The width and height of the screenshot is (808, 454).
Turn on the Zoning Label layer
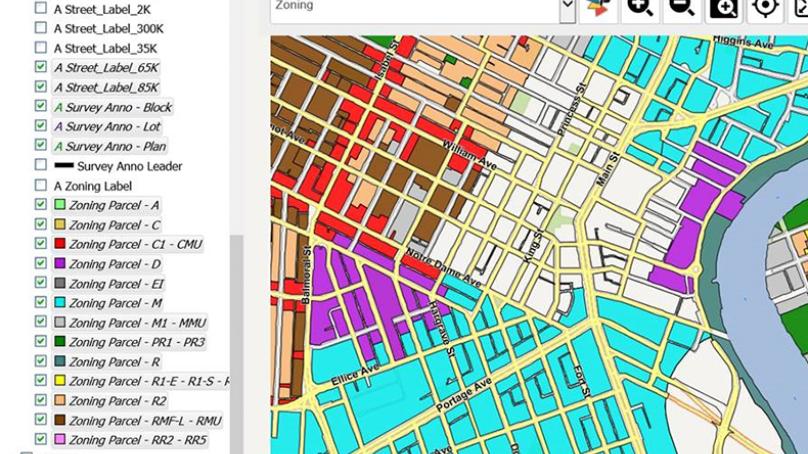(x=41, y=184)
